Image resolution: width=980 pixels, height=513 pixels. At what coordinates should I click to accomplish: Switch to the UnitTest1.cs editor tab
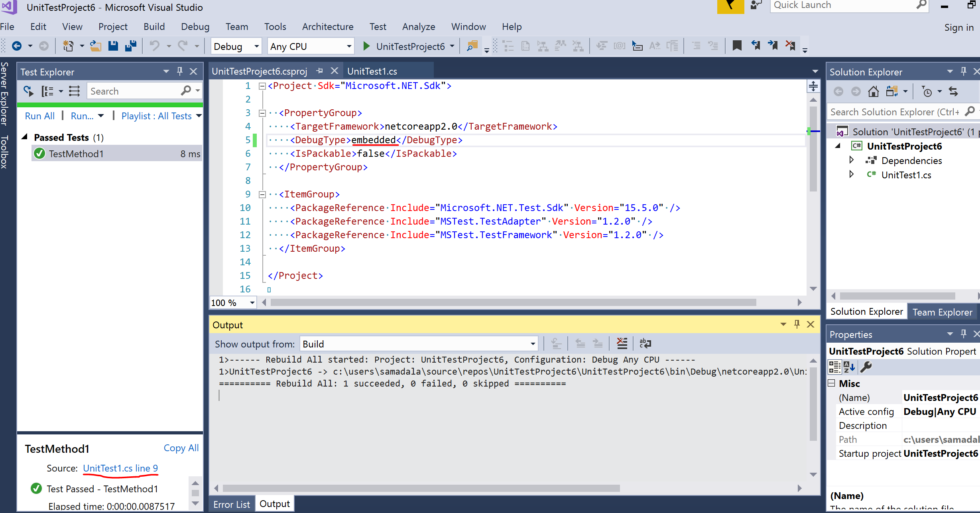[x=372, y=71]
